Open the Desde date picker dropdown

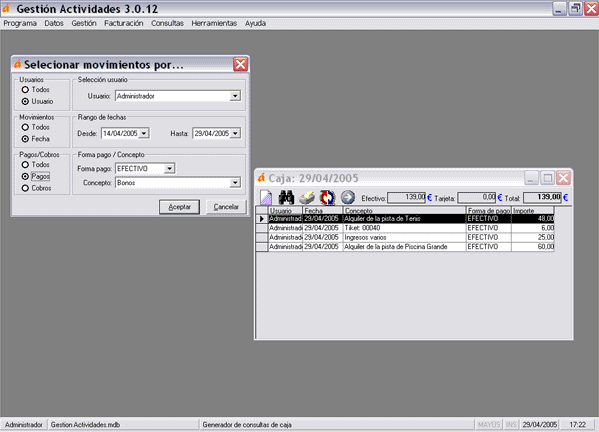click(144, 133)
